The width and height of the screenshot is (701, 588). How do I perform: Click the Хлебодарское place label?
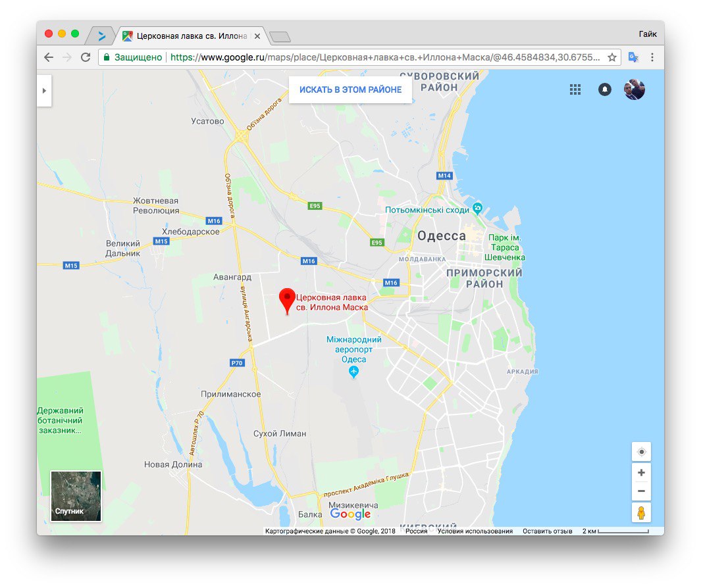coord(191,232)
